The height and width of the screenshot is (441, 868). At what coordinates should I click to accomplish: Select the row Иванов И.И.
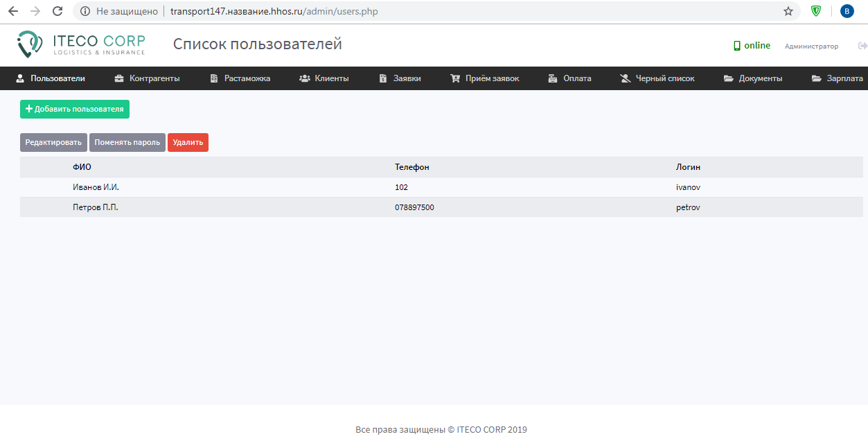pyautogui.click(x=441, y=187)
